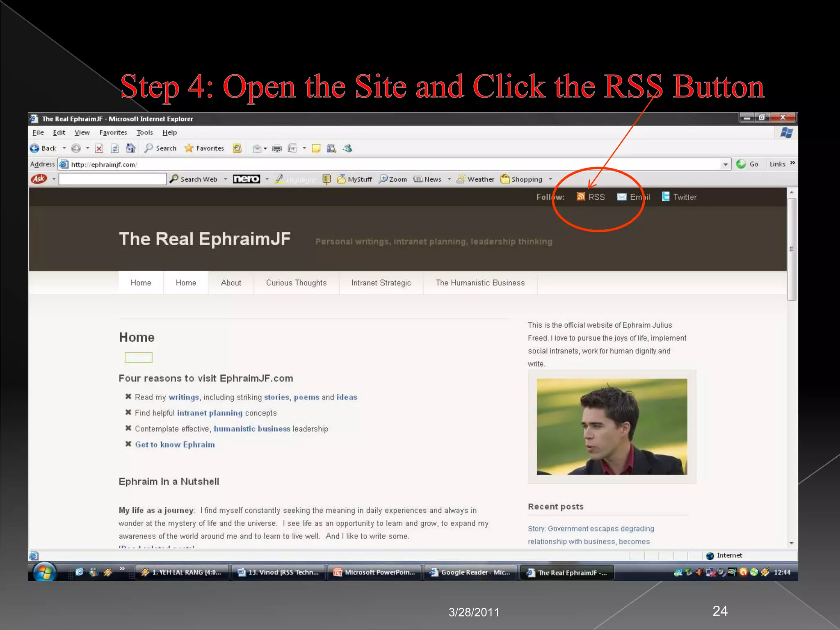
Task: Open the About tab
Action: coord(231,283)
